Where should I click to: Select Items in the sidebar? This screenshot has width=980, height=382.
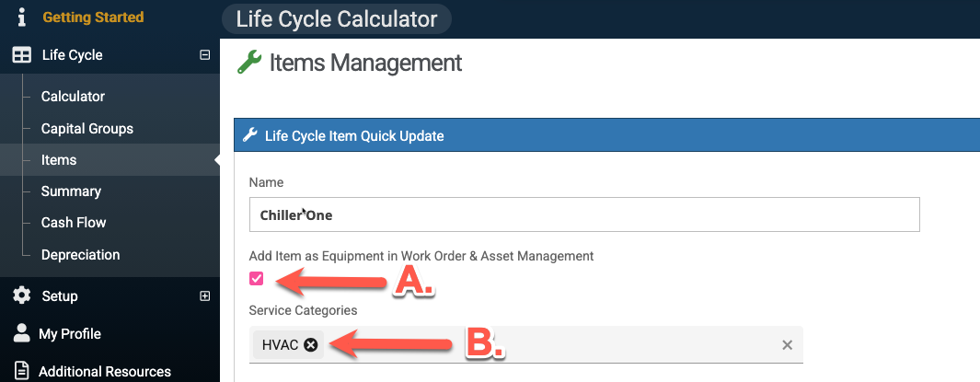coord(59,160)
